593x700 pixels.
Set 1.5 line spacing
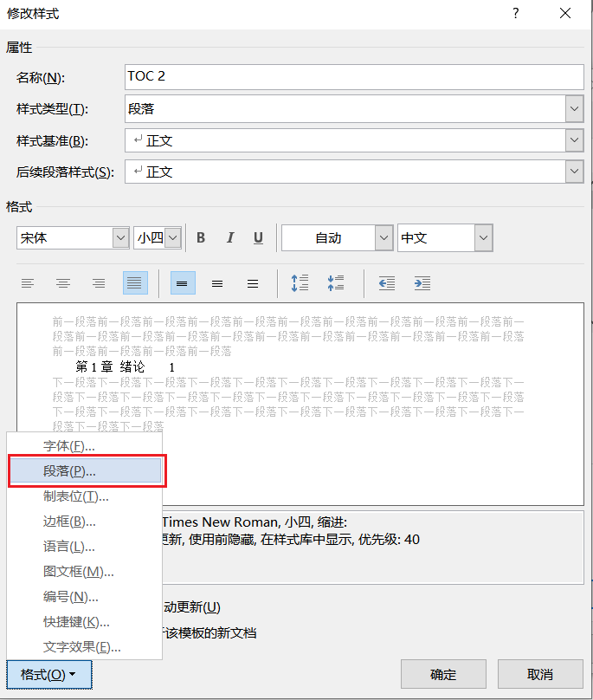217,283
